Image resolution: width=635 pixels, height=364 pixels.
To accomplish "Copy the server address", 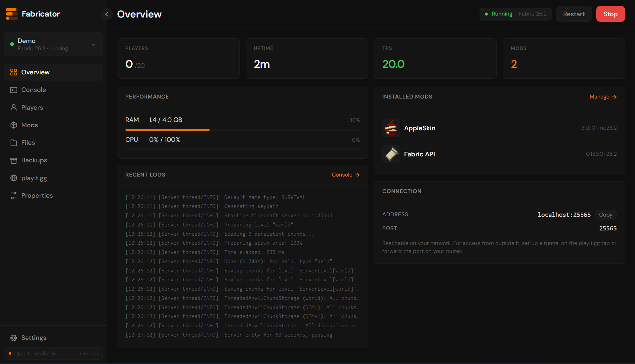I will pos(606,215).
